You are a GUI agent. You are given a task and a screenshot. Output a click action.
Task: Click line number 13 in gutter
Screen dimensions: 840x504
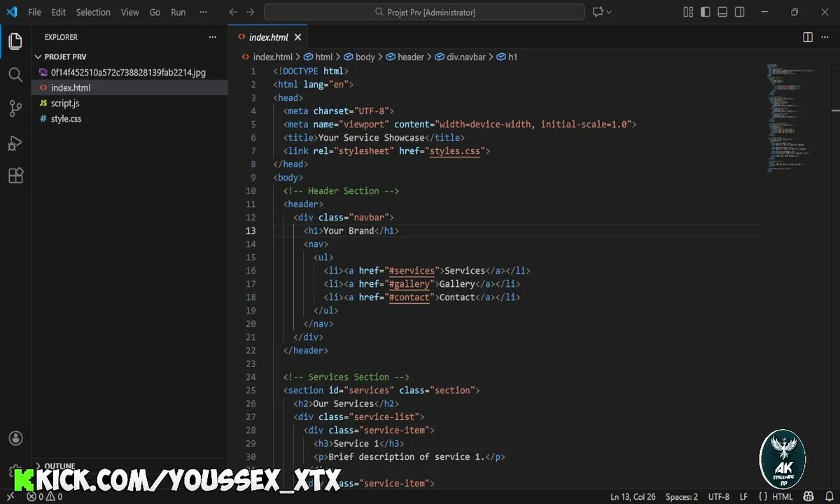pyautogui.click(x=251, y=230)
